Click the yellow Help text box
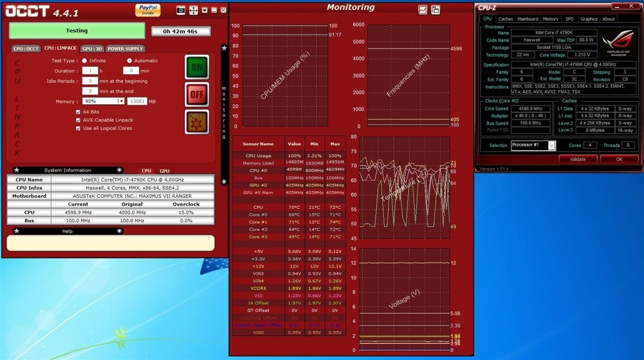The image size is (644, 360). pyautogui.click(x=111, y=243)
